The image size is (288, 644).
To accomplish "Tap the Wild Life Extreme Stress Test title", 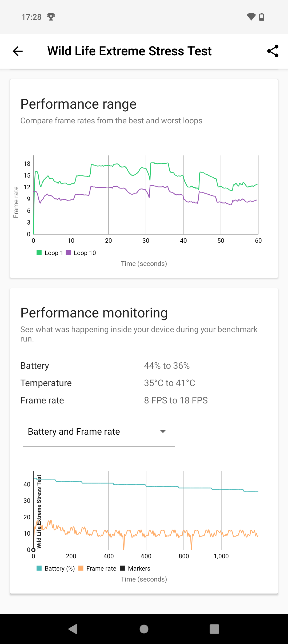I will [129, 51].
